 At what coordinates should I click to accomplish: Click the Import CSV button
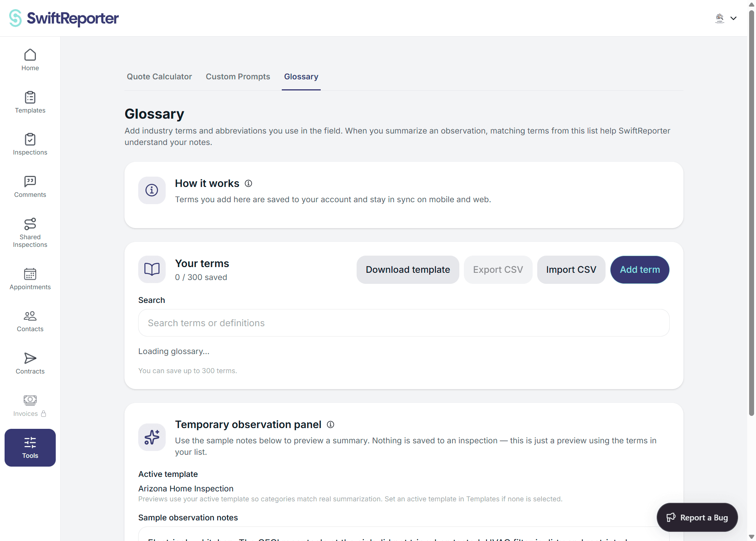pyautogui.click(x=571, y=270)
